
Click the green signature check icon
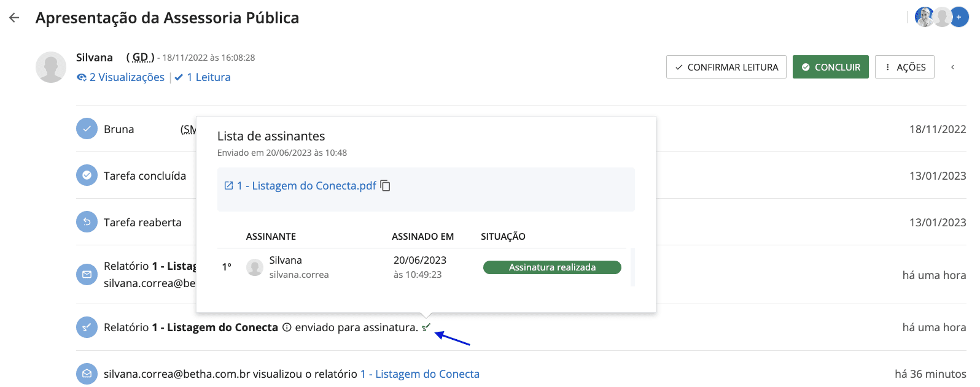[x=426, y=328]
